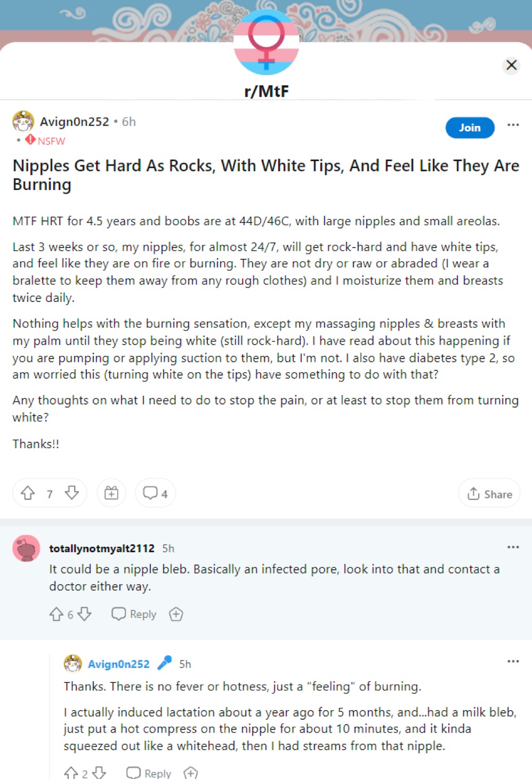The image size is (532, 779).
Task: Reply to Avign0n252's comment
Action: tap(149, 773)
